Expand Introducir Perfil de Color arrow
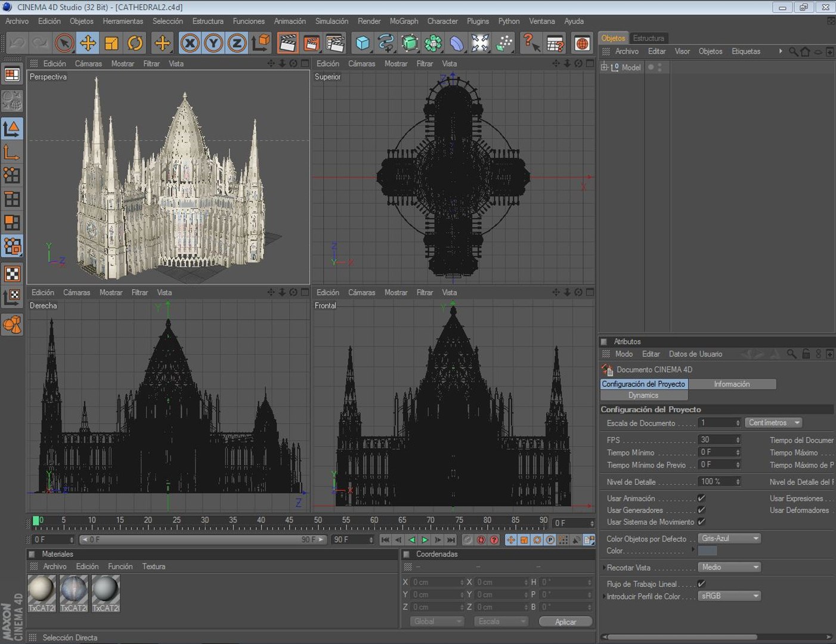836x644 pixels. point(603,596)
